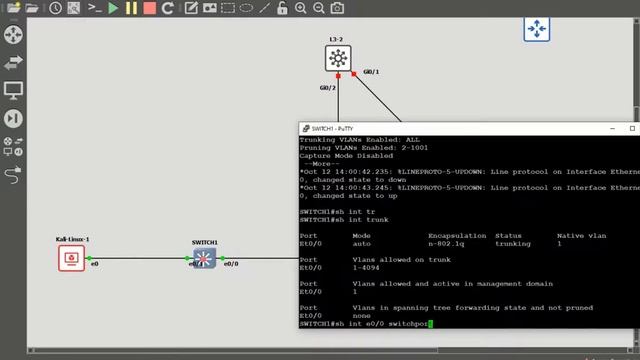Image resolution: width=640 pixels, height=360 pixels.
Task: Click the Zoom in magnifier icon
Action: point(300,8)
